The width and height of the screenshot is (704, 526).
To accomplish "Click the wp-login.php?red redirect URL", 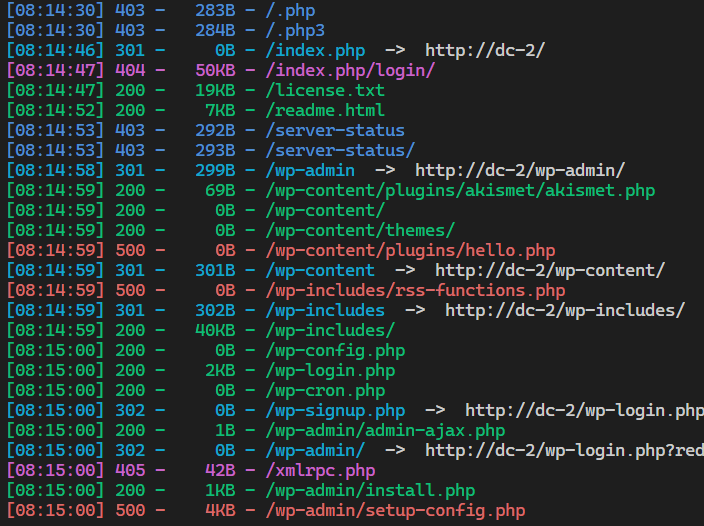I will pyautogui.click(x=564, y=450).
